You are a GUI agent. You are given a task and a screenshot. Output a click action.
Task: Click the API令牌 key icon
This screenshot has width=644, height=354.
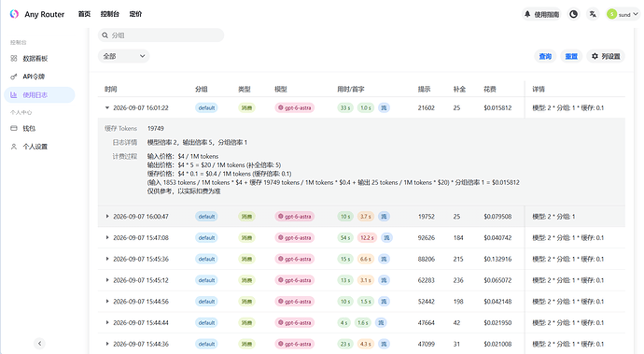14,77
